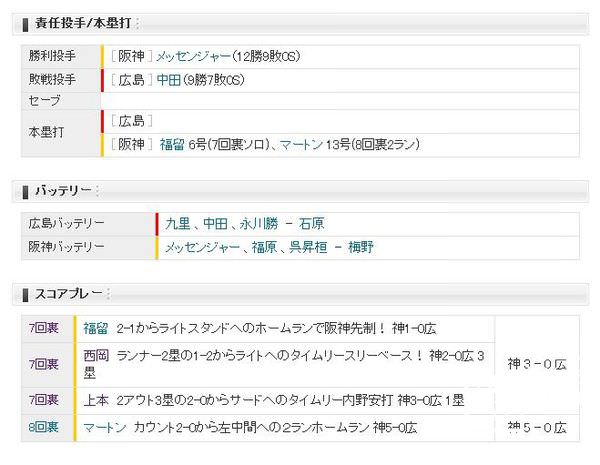Open winning pitcher メッセンジャー player link
Viewport: 600px width, 465px height.
[x=193, y=57]
